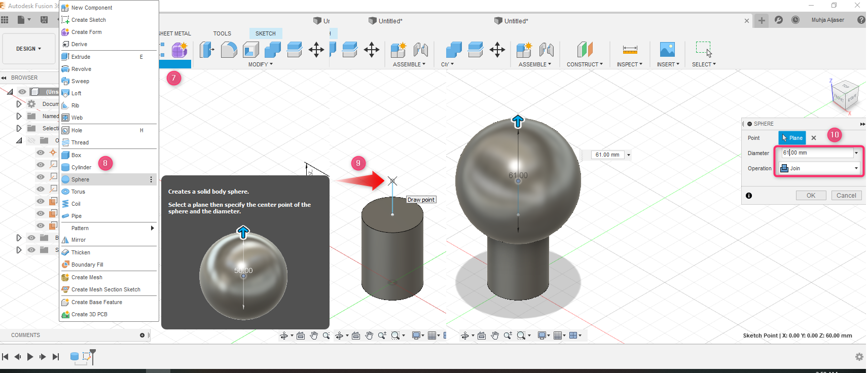Select the Shell tool icon
Image resolution: width=868 pixels, height=373 pixels.
pos(251,50)
